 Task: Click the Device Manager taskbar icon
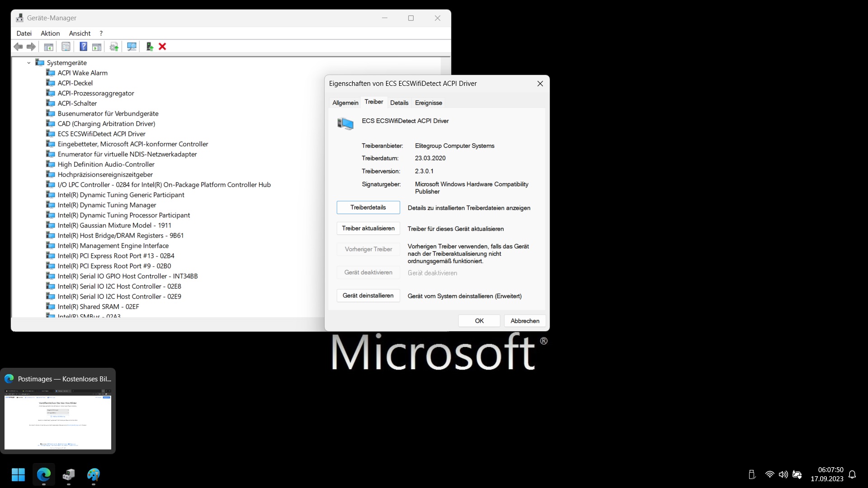click(x=68, y=475)
